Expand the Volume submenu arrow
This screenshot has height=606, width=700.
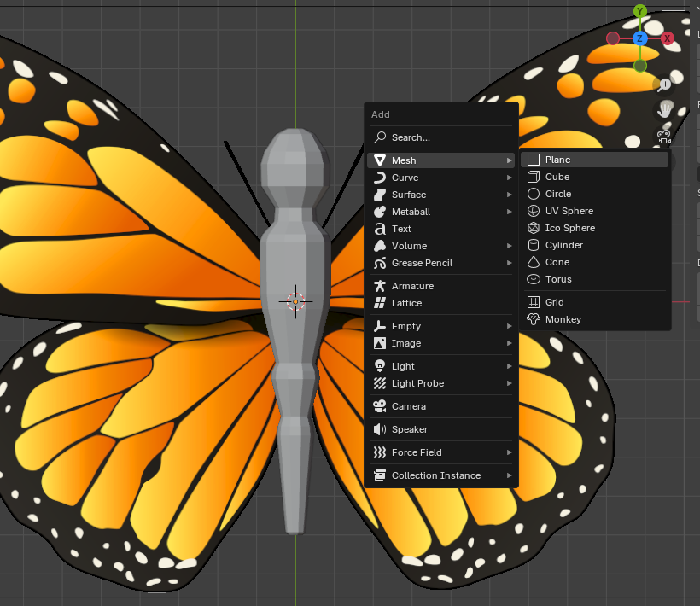509,246
